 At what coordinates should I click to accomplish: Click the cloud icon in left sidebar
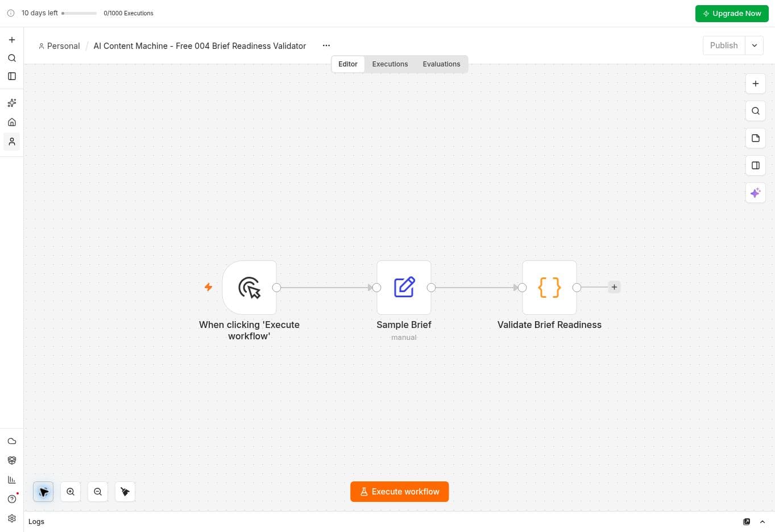point(12,441)
